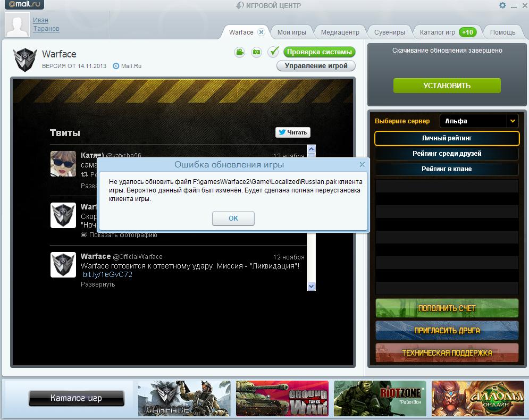Image resolution: width=529 pixels, height=420 pixels.
Task: Confirm the error dialog with OK
Action: tap(233, 219)
